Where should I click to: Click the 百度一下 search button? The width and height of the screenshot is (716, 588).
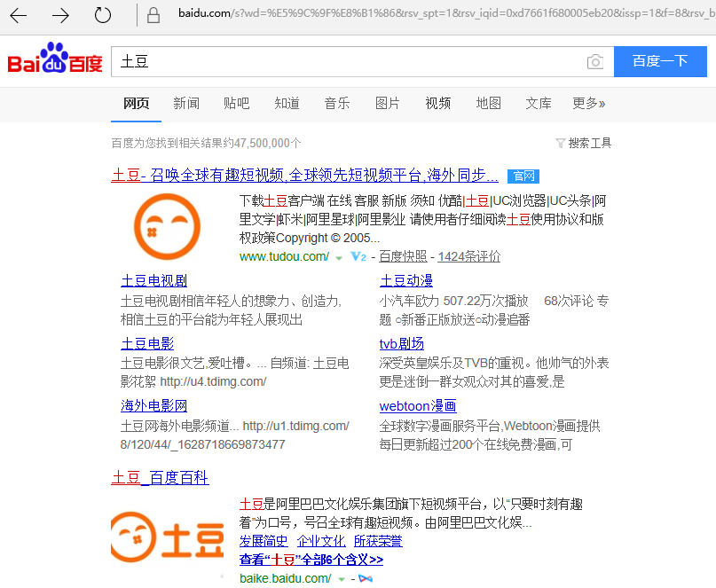660,61
